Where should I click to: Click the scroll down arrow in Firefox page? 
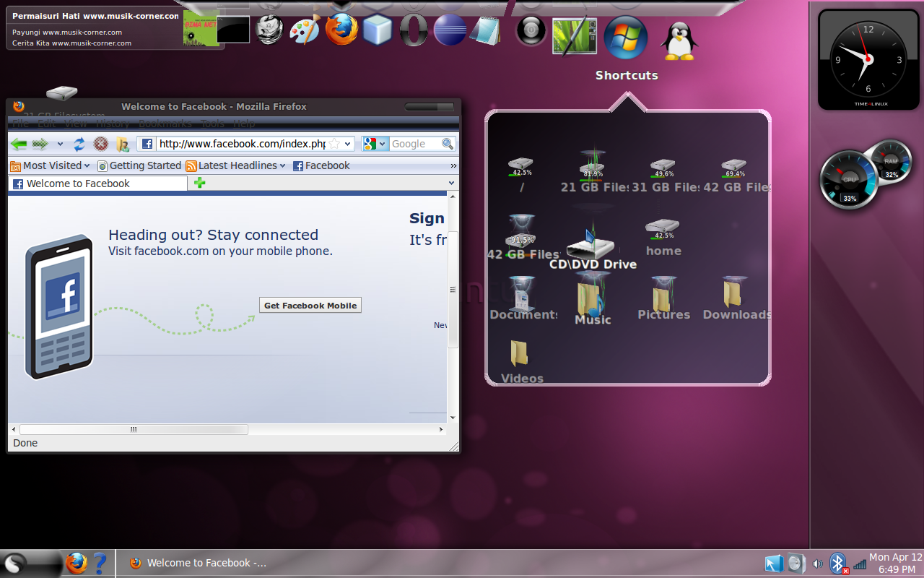[453, 418]
